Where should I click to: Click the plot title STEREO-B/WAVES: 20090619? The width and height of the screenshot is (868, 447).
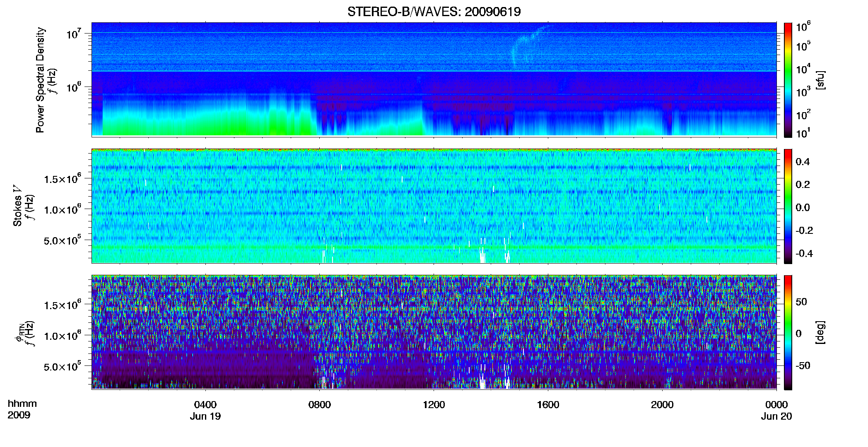click(434, 12)
